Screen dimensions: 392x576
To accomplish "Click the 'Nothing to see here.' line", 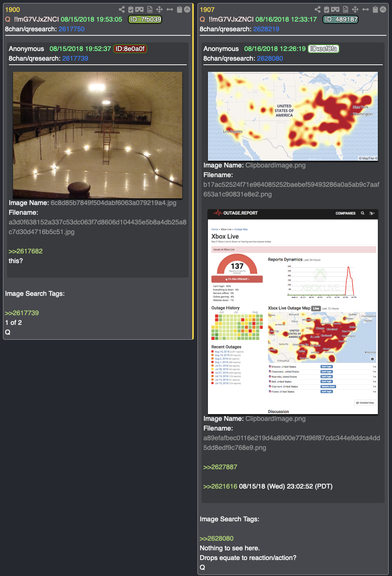I will [230, 548].
